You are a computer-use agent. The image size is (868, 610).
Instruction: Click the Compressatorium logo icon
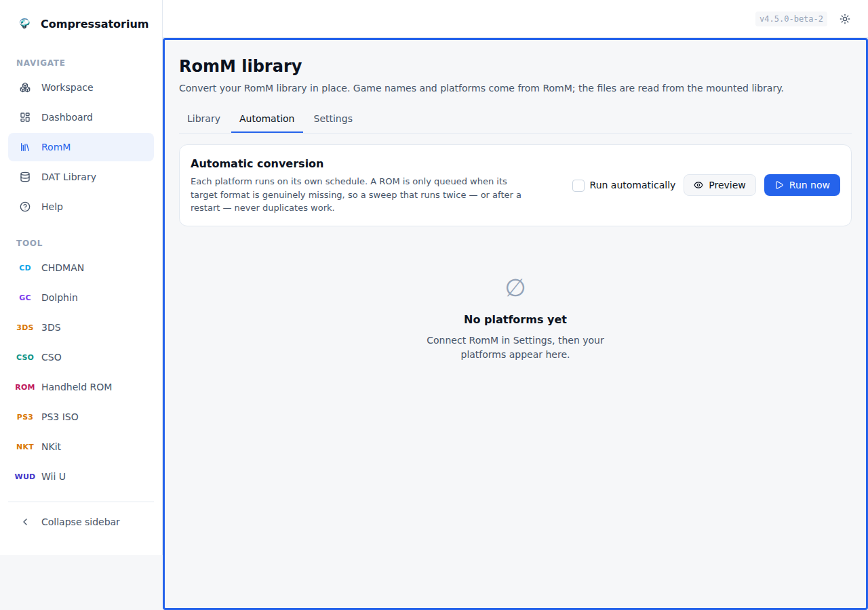[x=25, y=24]
